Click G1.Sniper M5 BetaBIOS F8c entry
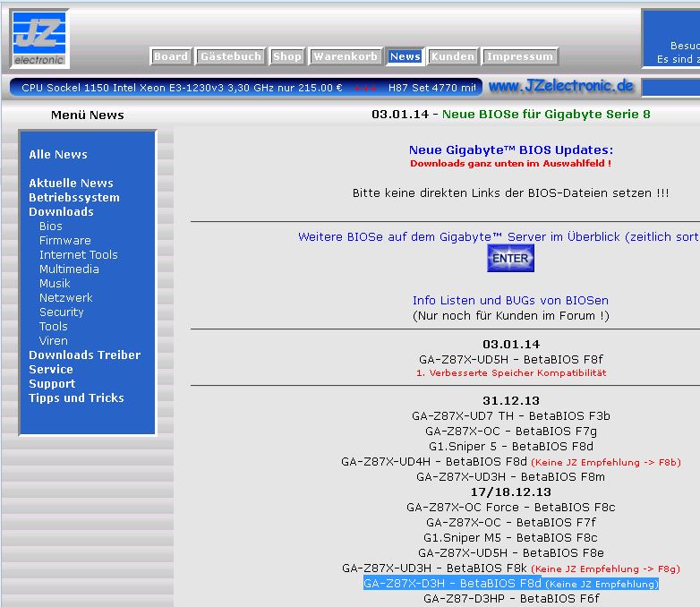 [x=510, y=537]
